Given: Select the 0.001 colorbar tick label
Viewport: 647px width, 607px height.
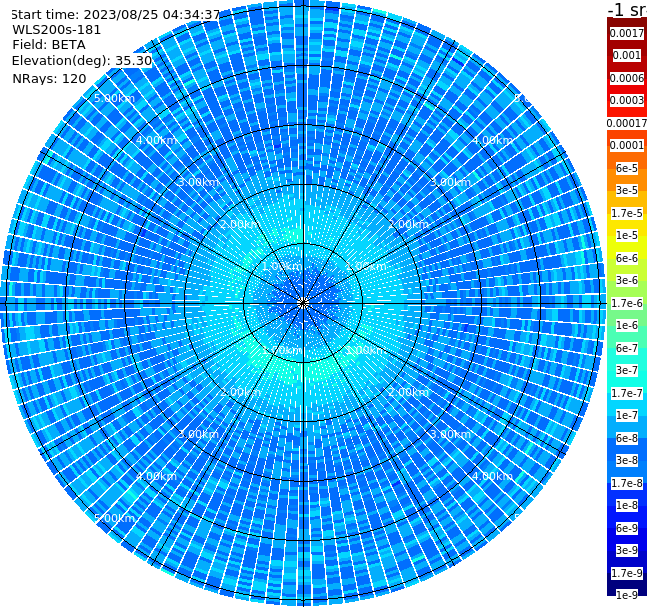Looking at the screenshot, I should click(x=627, y=55).
